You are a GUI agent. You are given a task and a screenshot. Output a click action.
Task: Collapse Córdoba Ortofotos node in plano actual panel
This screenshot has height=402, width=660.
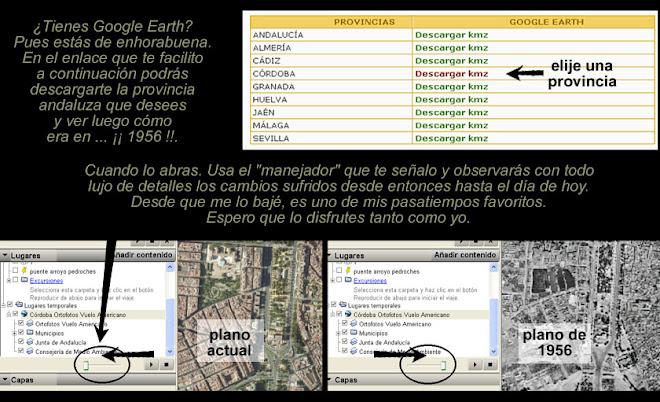pyautogui.click(x=9, y=314)
